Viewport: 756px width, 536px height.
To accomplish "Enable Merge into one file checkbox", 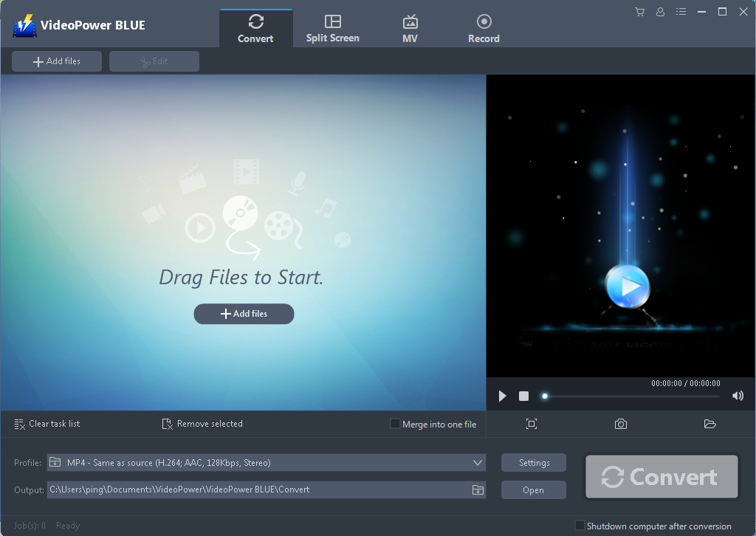I will tap(395, 424).
